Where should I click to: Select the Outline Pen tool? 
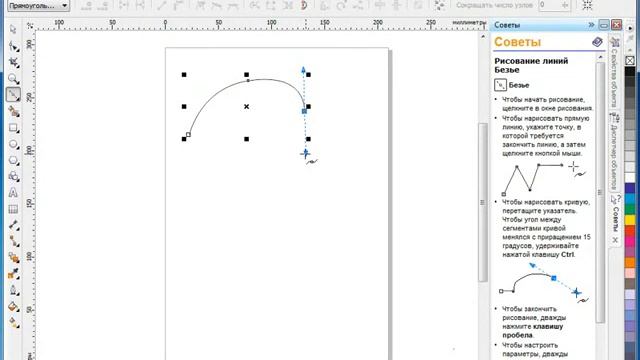[x=13, y=290]
